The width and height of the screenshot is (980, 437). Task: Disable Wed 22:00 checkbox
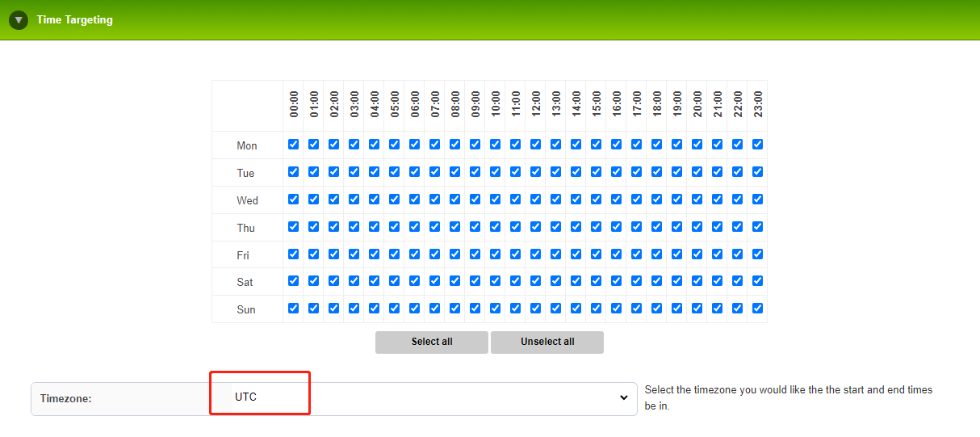tap(737, 200)
